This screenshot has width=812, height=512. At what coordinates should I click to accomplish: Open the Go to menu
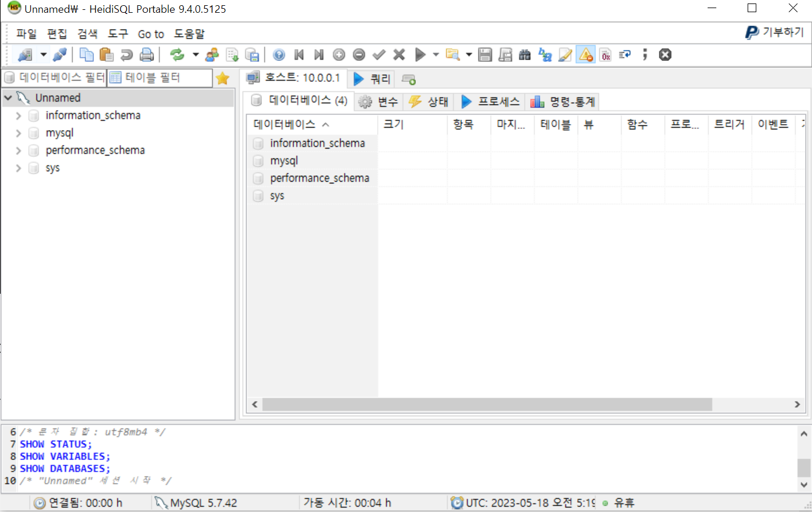pos(151,34)
